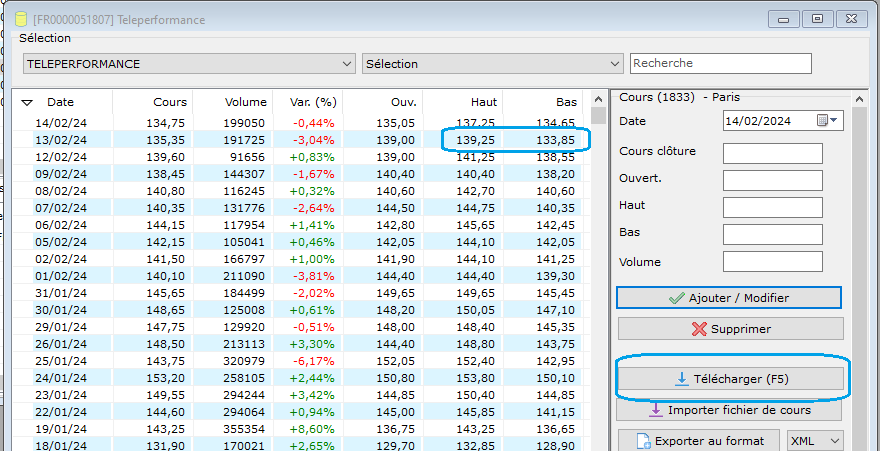Click opening value 141,90
Viewport: 880px width, 451px height.
click(396, 259)
